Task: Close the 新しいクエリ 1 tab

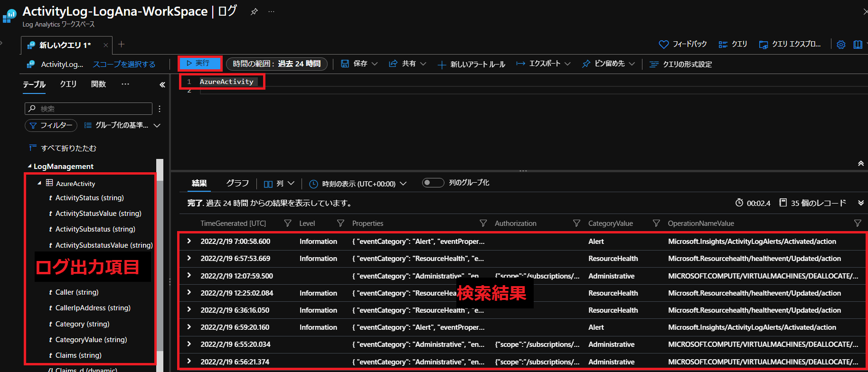Action: pos(105,45)
